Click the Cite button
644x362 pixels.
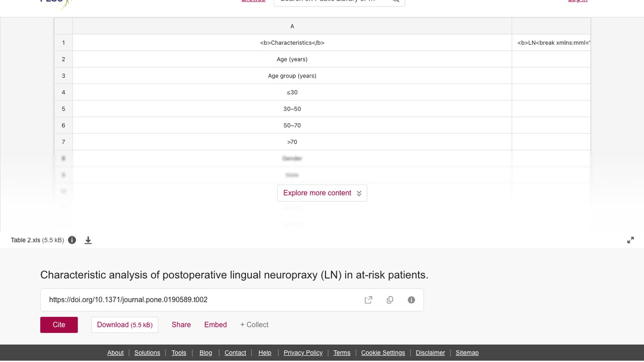(x=59, y=325)
